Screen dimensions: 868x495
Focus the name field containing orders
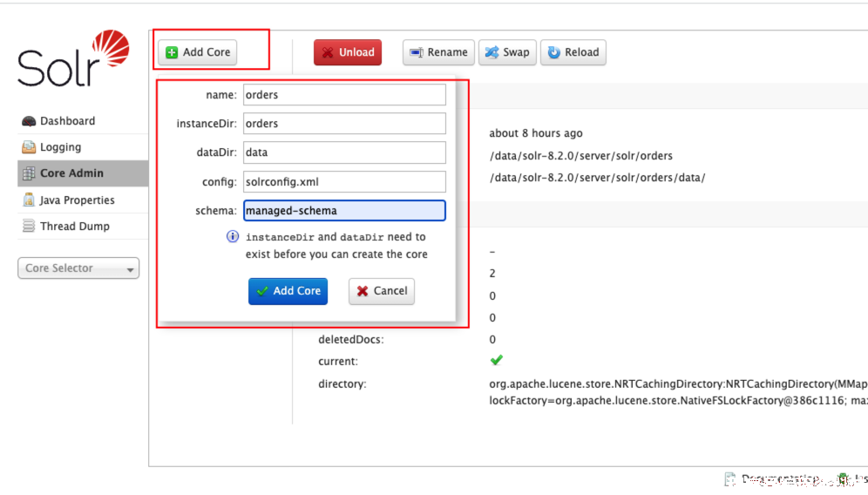(344, 95)
